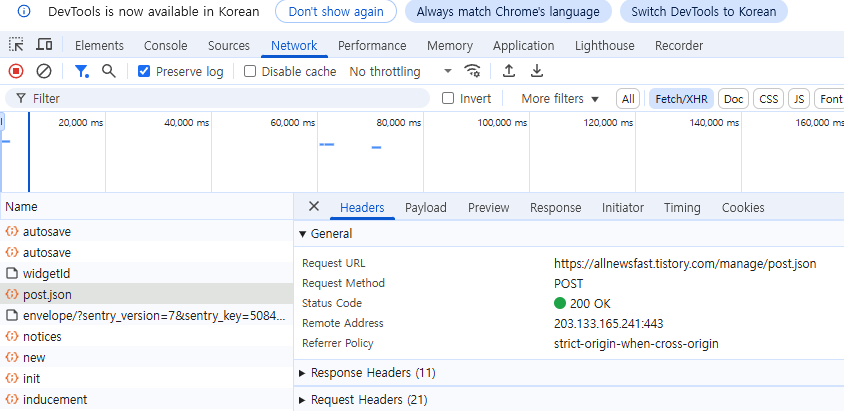Click the Don't show again button

click(x=336, y=12)
